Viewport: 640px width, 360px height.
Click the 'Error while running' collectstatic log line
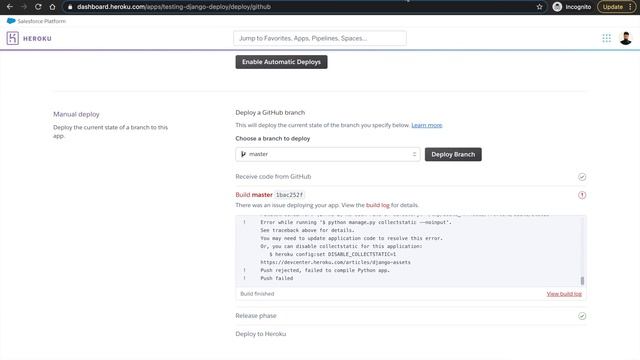point(356,222)
